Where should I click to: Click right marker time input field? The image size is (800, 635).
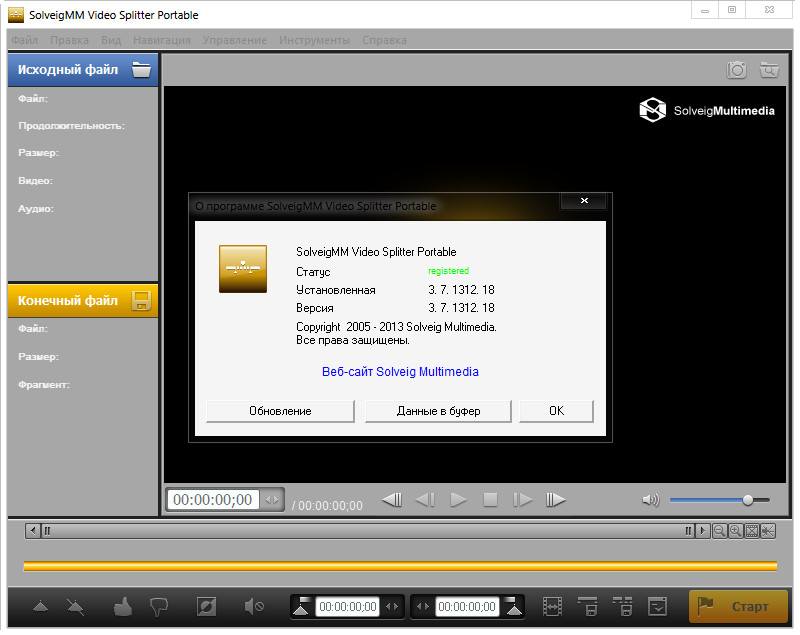(x=467, y=606)
